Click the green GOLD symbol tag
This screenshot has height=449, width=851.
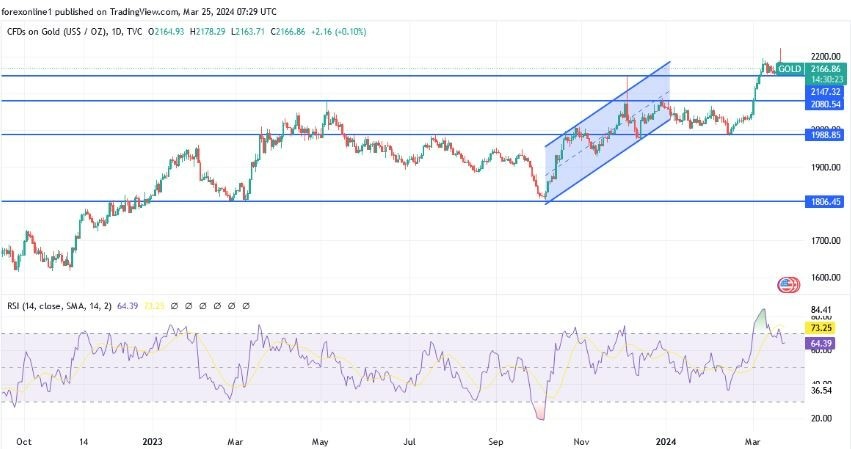(790, 69)
